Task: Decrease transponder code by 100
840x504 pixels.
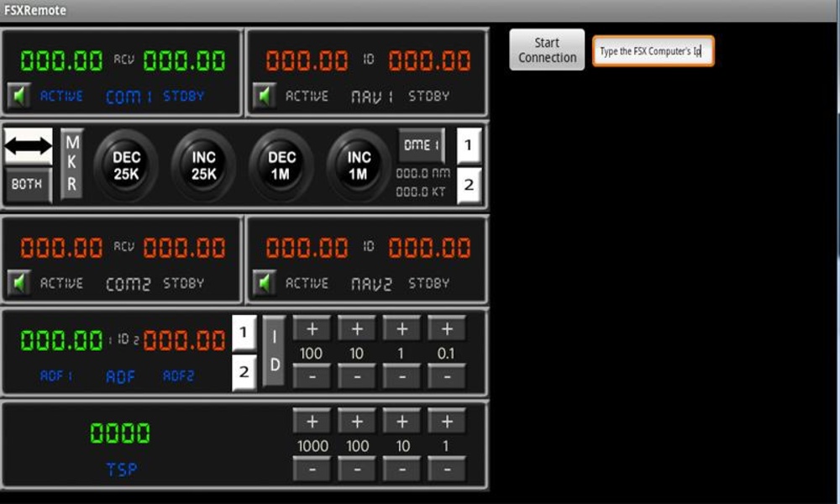Action: click(x=357, y=470)
